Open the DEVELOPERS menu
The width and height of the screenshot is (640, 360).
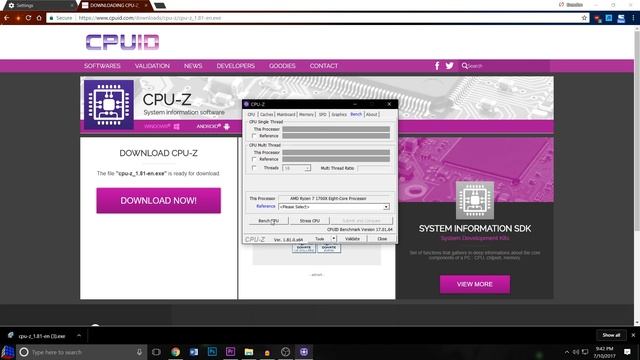click(x=236, y=66)
